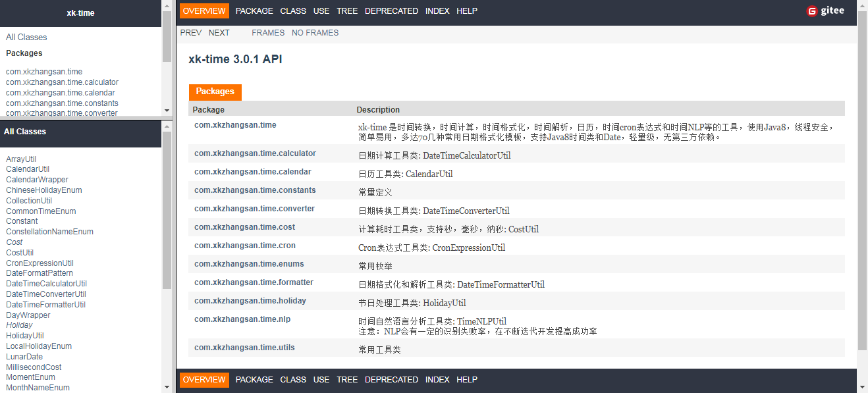Open com.xkzhangsan.time.calculator package in table

(255, 153)
